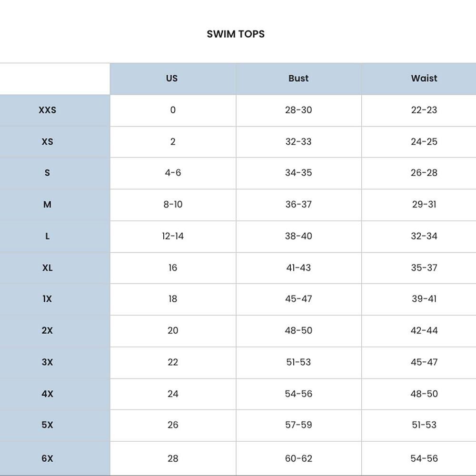Select the XXS size row label
This screenshot has width=476, height=476.
pyautogui.click(x=47, y=110)
